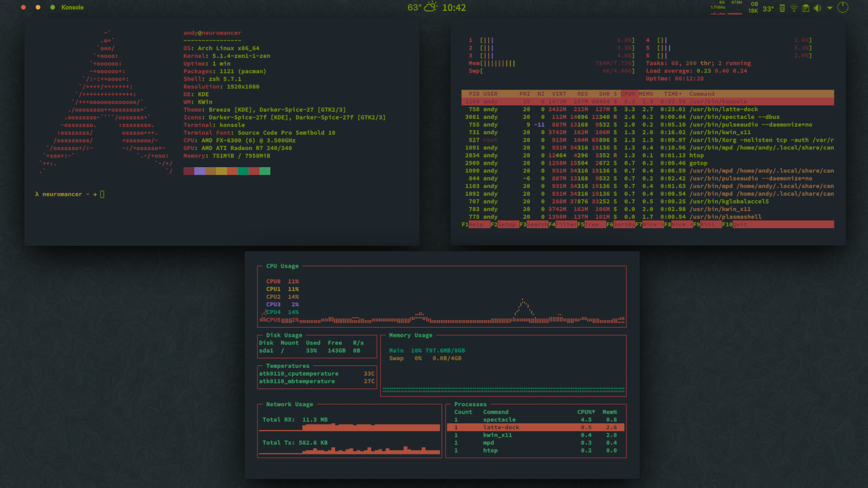Click the power button icon in top bar

(x=843, y=7)
